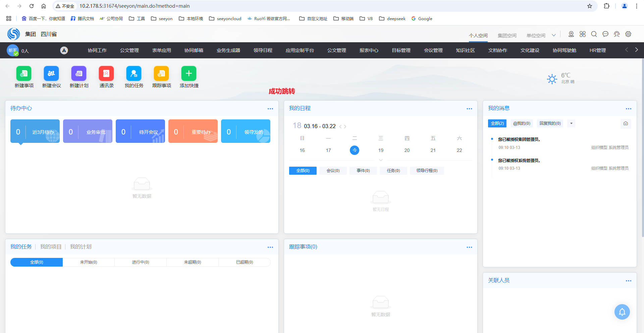The height and width of the screenshot is (333, 644).
Task: Expand the space switcher chevron after 单位空间
Action: pyautogui.click(x=554, y=35)
